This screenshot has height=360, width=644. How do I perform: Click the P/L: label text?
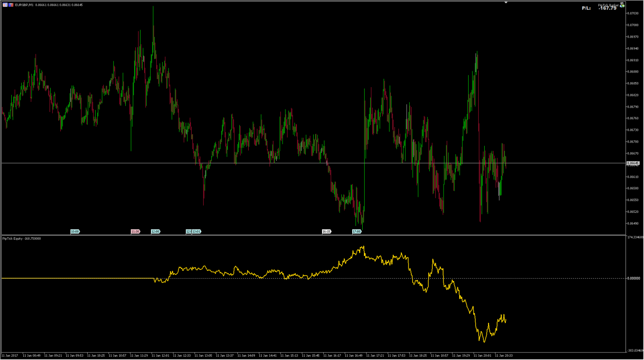coord(586,8)
